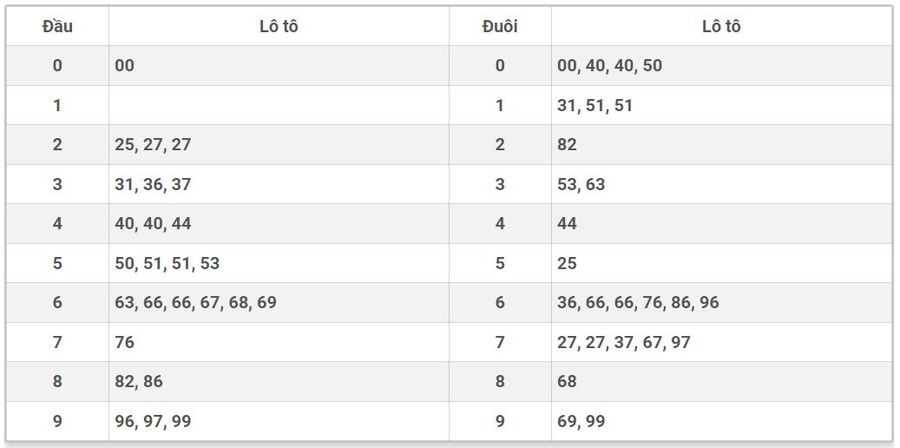Click the empty lô tô cell for Đầu 1
The height and width of the screenshot is (448, 900).
(x=278, y=105)
